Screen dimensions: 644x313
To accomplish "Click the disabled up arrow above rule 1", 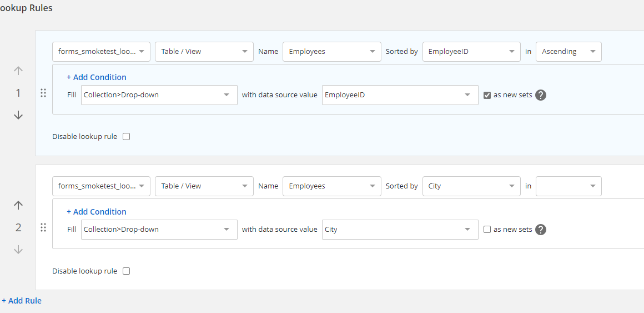I will pos(18,71).
